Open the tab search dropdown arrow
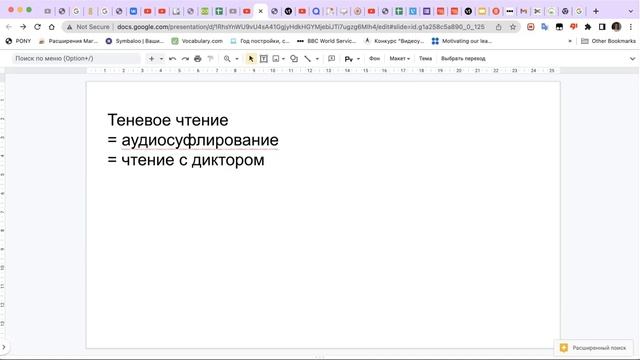This screenshot has width=640, height=360. tap(631, 11)
